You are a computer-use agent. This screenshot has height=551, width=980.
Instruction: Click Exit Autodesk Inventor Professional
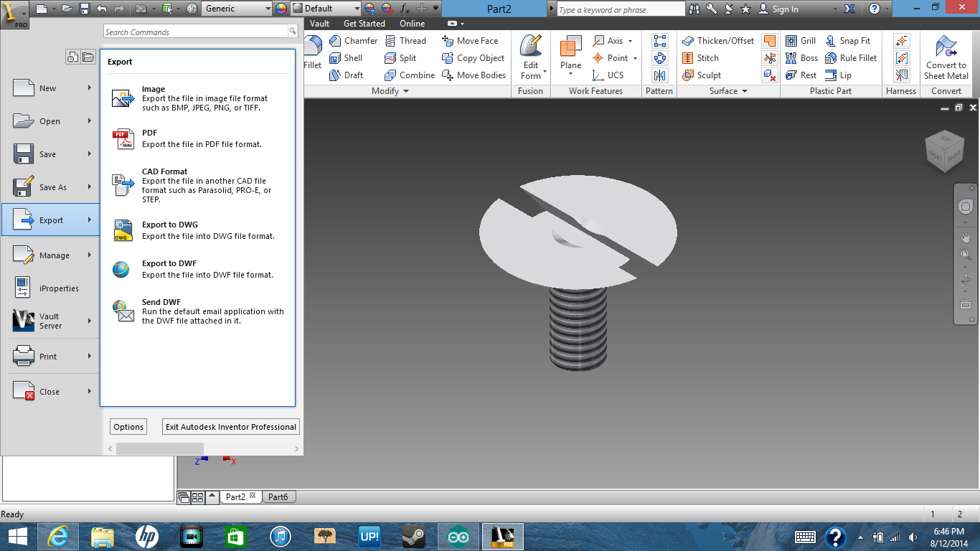tap(231, 427)
